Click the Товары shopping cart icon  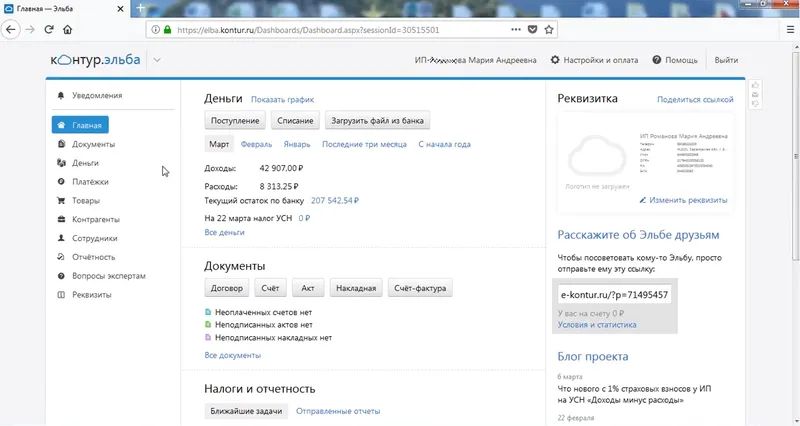pyautogui.click(x=62, y=201)
